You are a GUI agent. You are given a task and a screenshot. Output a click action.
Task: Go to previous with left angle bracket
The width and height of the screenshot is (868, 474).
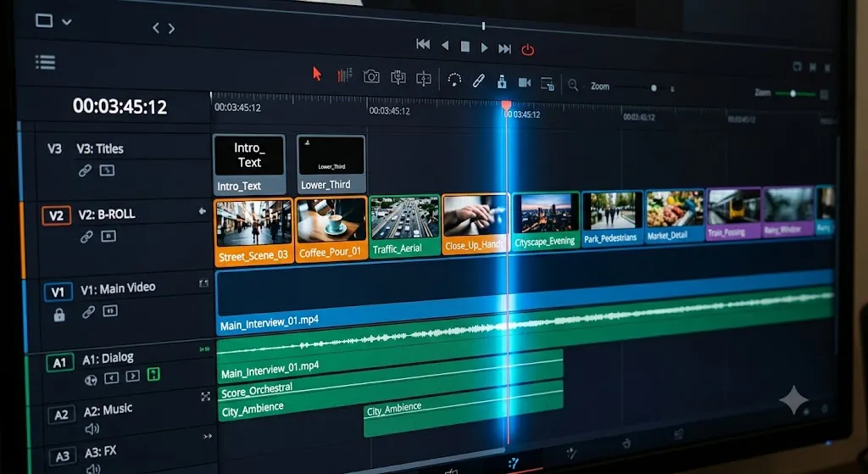click(x=156, y=28)
